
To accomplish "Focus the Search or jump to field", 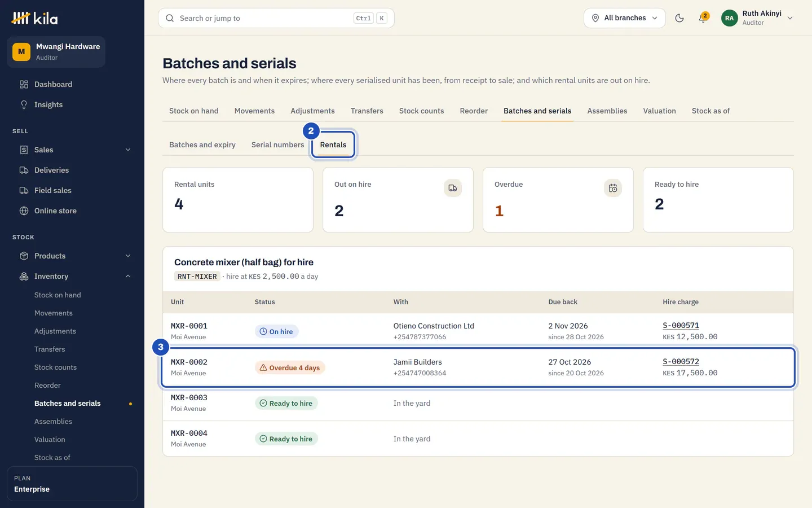I will tap(276, 18).
